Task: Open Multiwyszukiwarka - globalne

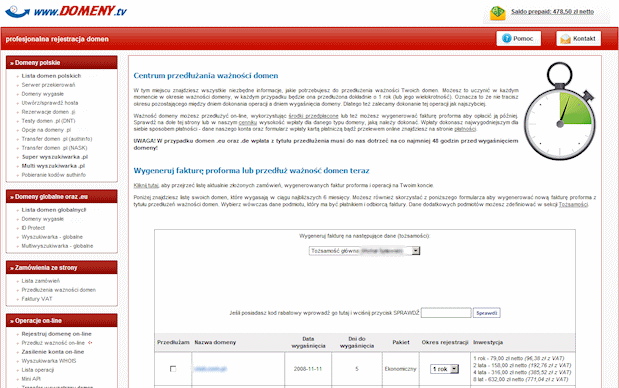Action: 57,246
